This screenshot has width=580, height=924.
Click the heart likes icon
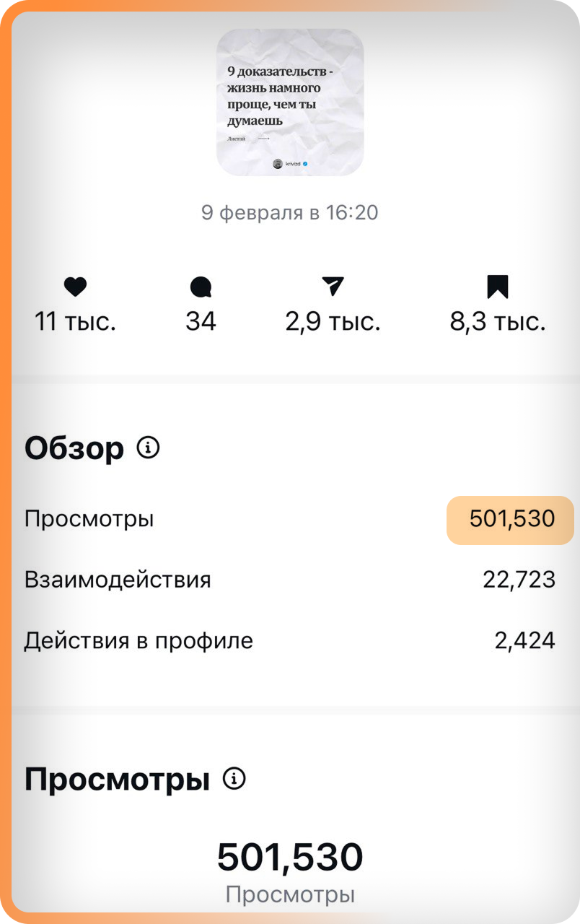pyautogui.click(x=75, y=287)
